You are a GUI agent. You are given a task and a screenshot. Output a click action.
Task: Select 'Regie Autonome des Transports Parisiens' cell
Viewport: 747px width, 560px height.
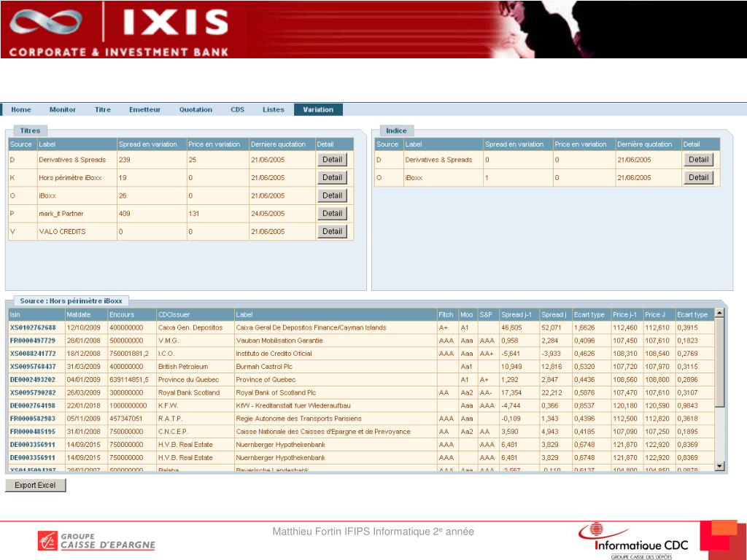coord(336,419)
